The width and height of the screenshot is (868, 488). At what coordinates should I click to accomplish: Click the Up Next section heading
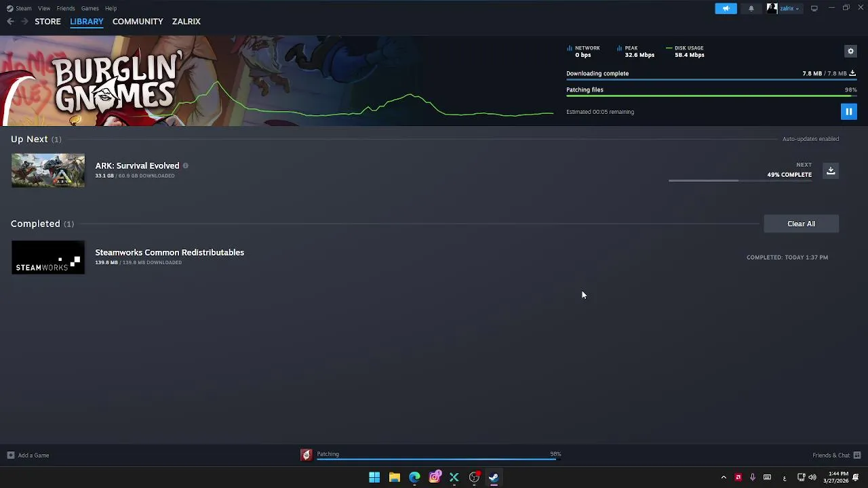pyautogui.click(x=29, y=139)
